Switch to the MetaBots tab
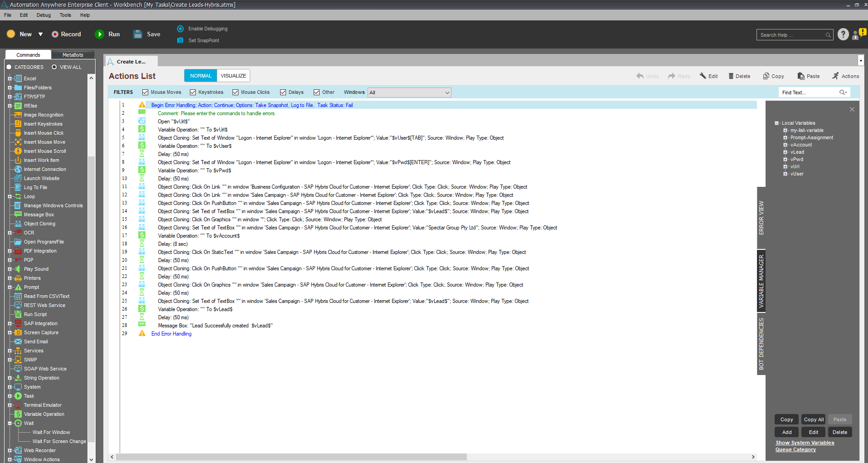Screen dimensions: 868x463 click(73, 55)
